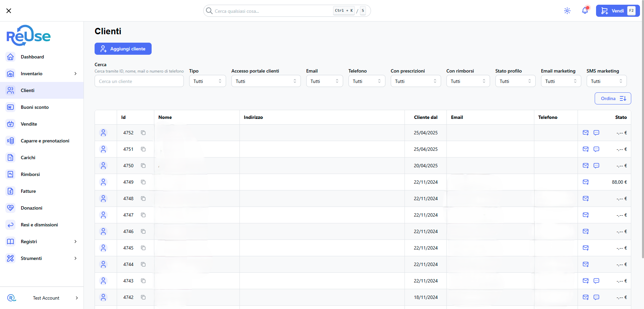Click email icon for customer 4745
Screen dimensions: 644x309
pos(586,248)
